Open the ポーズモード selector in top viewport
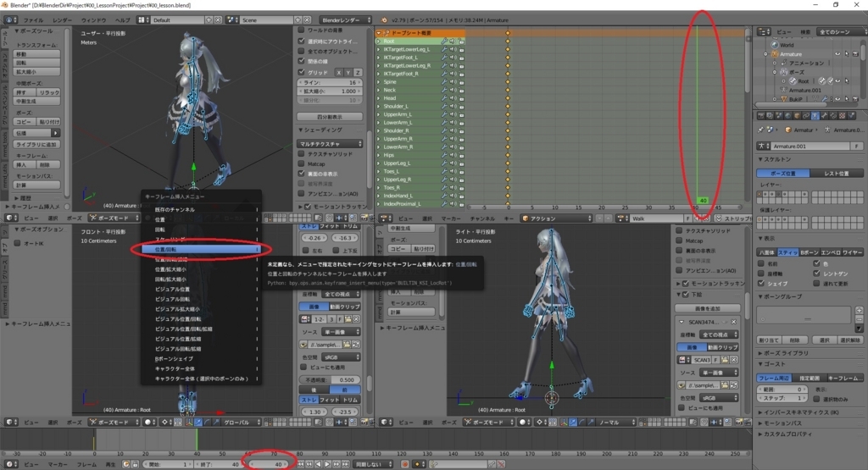This screenshot has height=470, width=868. click(x=114, y=218)
